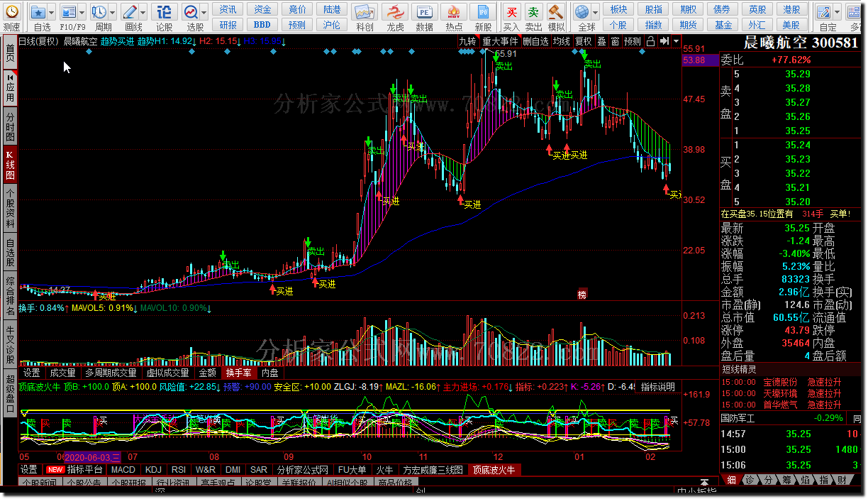Open the 科创 board icon

(365, 13)
